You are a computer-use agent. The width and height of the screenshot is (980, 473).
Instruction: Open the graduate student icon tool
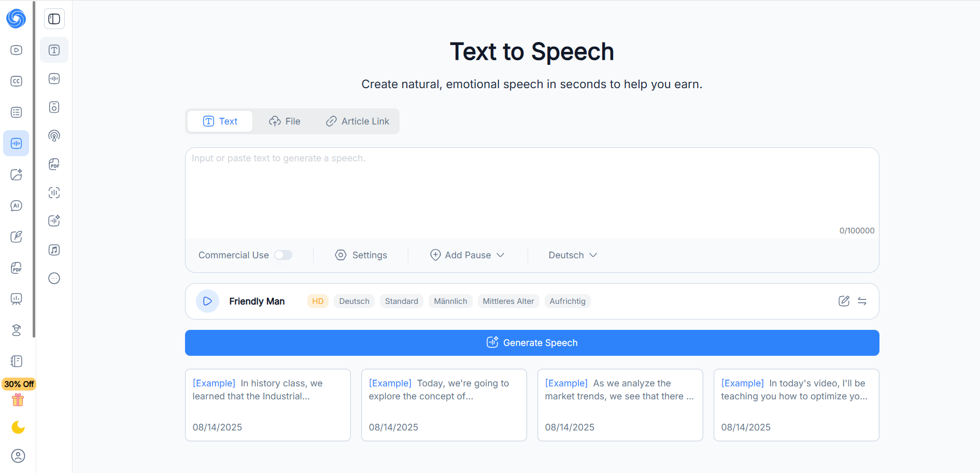point(16,330)
